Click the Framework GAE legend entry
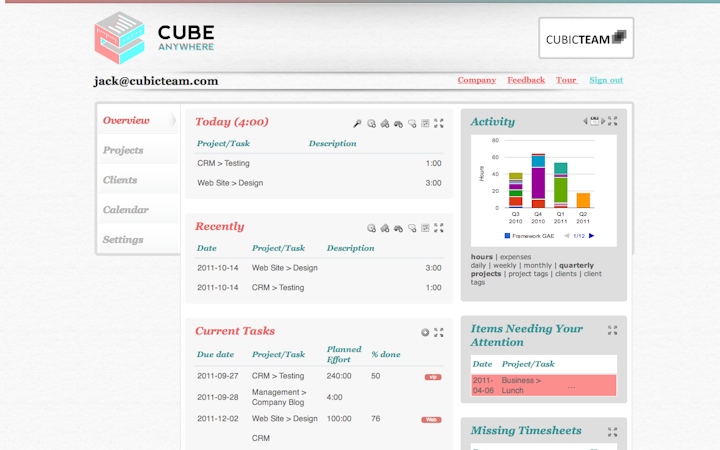The width and height of the screenshot is (720, 450). pos(529,236)
